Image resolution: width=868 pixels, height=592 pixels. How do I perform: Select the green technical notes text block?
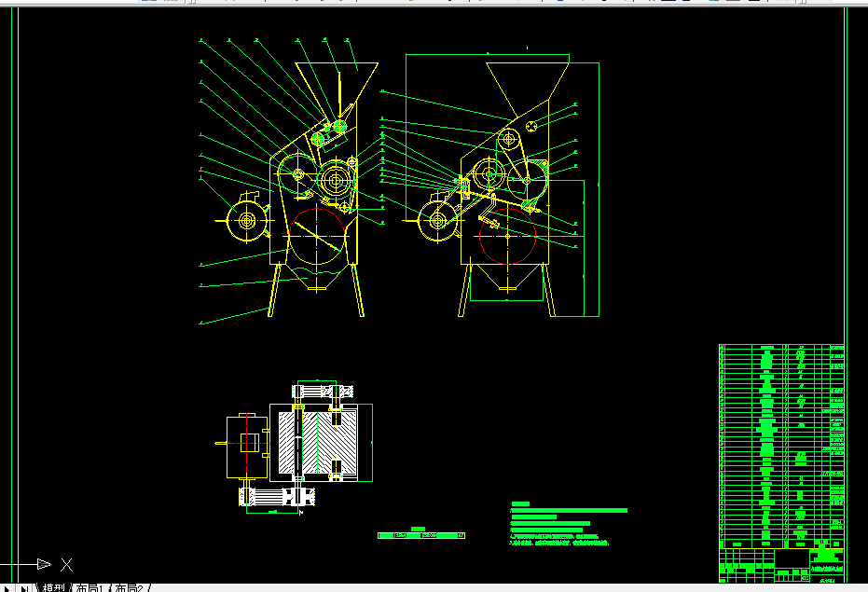568,523
